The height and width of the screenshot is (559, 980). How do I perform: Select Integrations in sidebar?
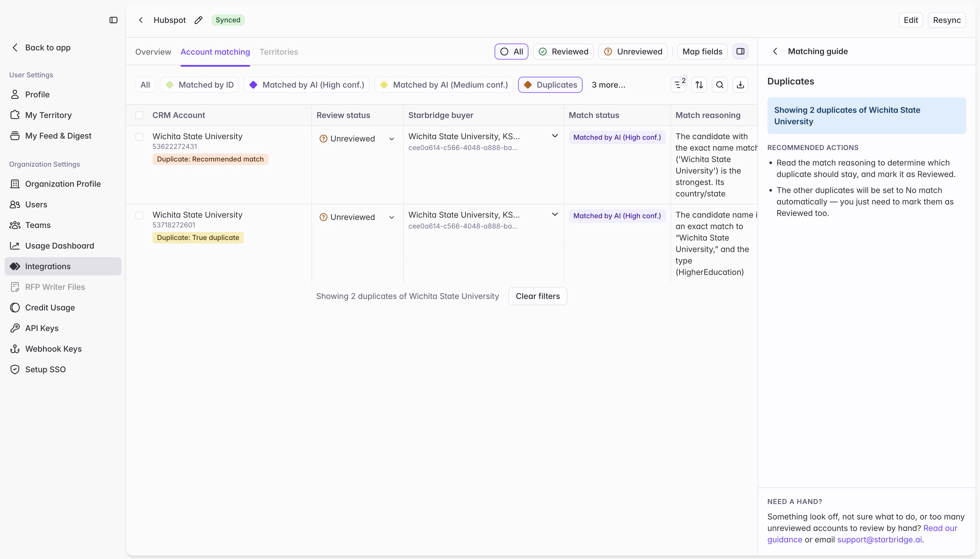point(63,266)
